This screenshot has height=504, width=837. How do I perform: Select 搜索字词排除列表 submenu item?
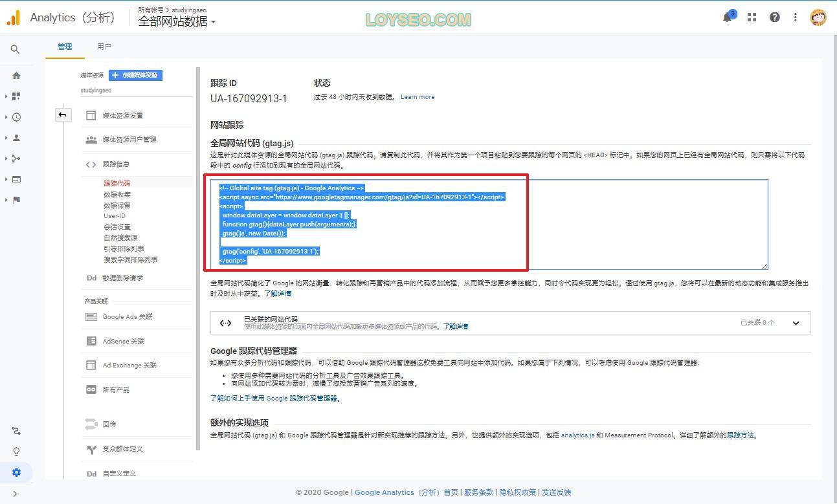point(131,260)
